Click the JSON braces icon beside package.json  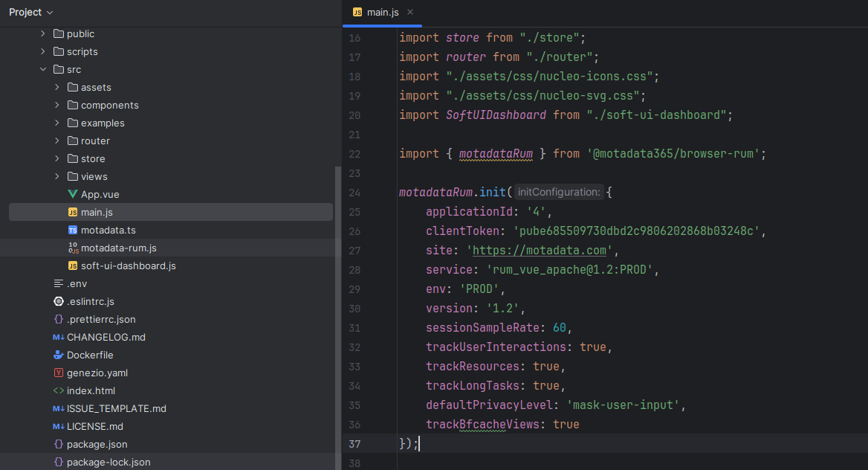(x=59, y=444)
